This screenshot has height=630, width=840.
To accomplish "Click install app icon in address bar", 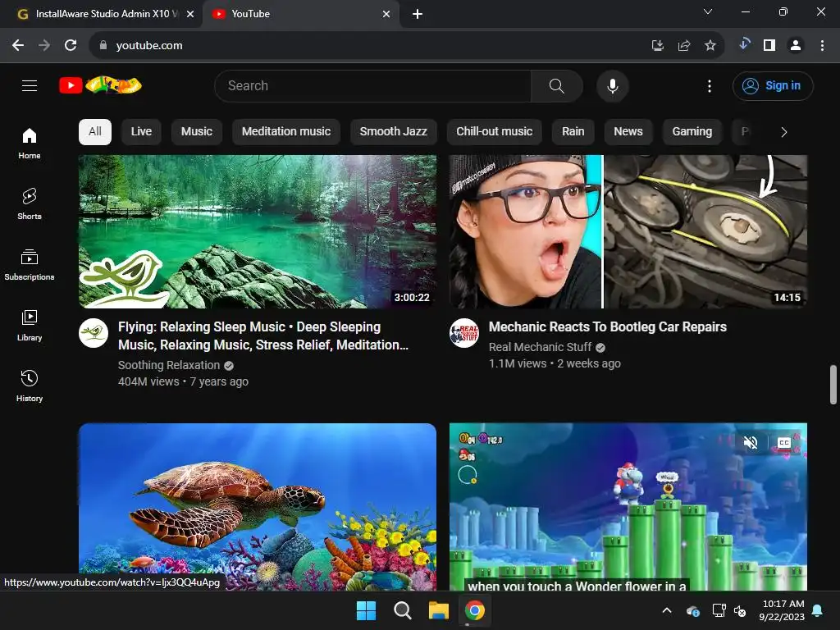I will (x=657, y=46).
